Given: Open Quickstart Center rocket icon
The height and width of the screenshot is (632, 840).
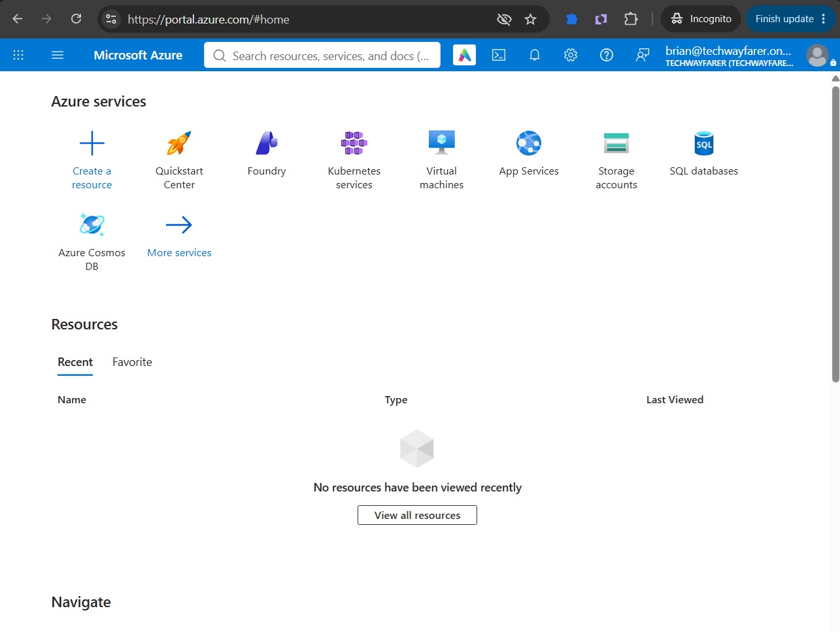Looking at the screenshot, I should coord(179,143).
